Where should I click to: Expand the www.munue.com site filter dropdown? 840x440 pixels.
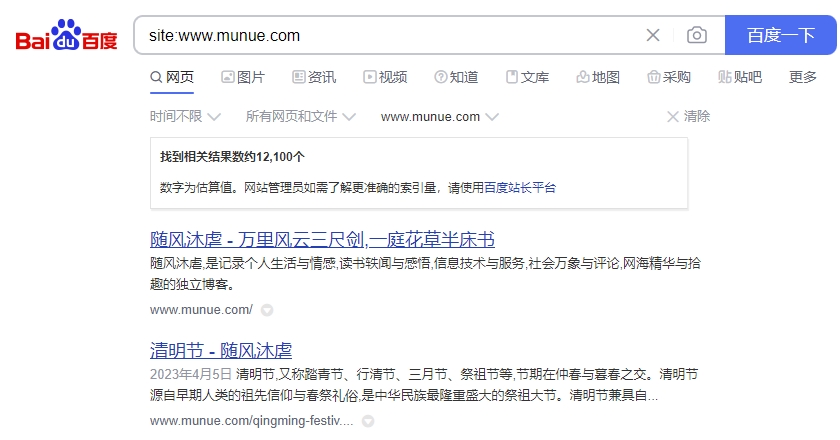click(x=440, y=117)
